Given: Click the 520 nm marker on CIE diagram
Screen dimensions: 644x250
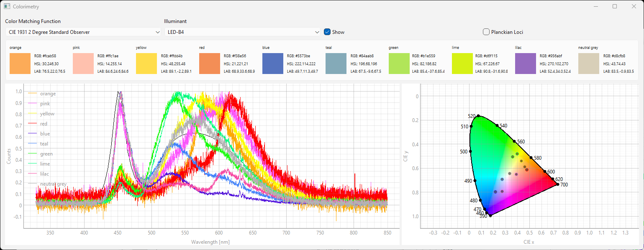Looking at the screenshot, I should [x=478, y=116].
